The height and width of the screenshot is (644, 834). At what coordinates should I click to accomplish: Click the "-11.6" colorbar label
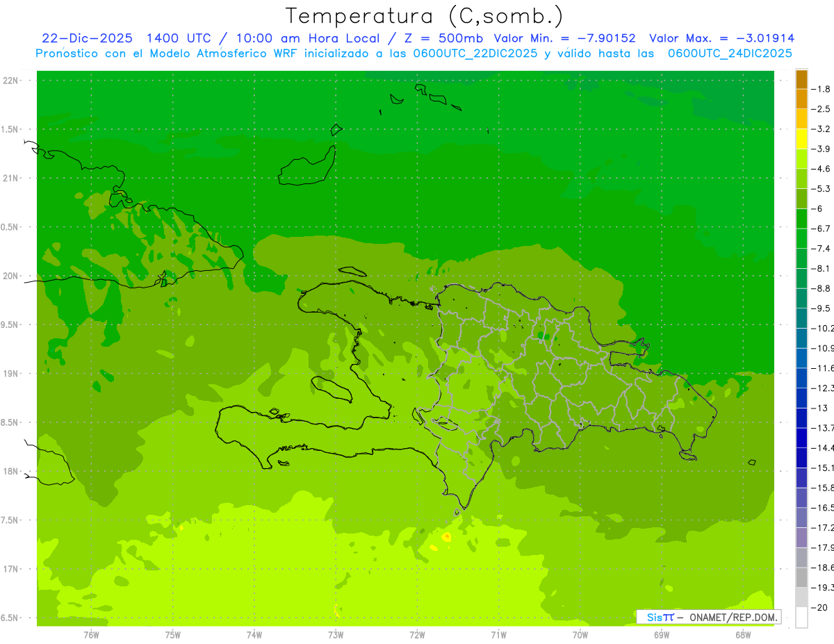coord(823,368)
